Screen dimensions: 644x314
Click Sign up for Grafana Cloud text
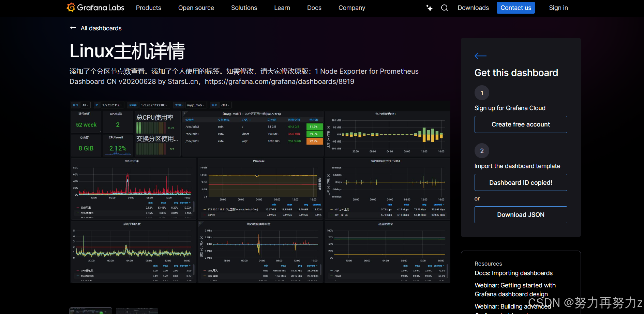tap(510, 108)
